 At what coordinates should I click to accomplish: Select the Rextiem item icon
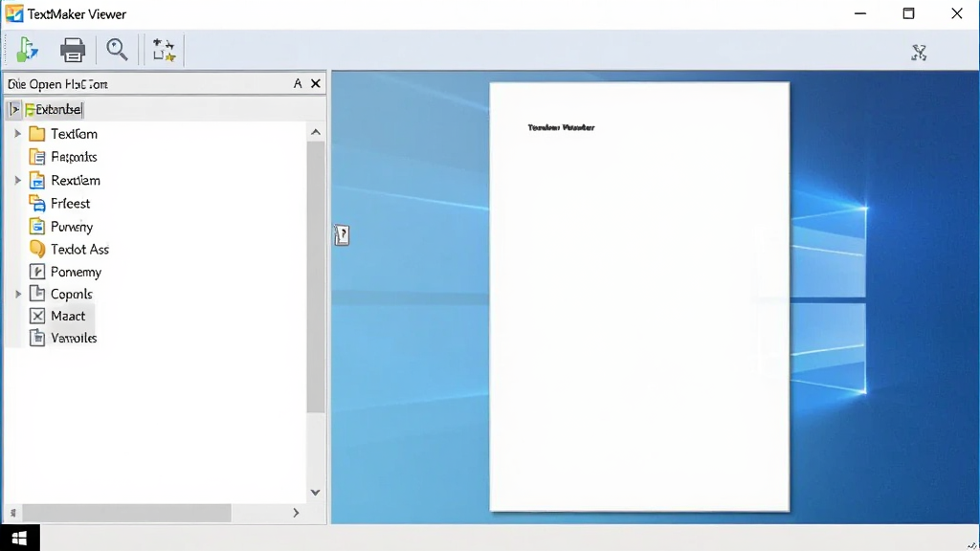(x=37, y=181)
